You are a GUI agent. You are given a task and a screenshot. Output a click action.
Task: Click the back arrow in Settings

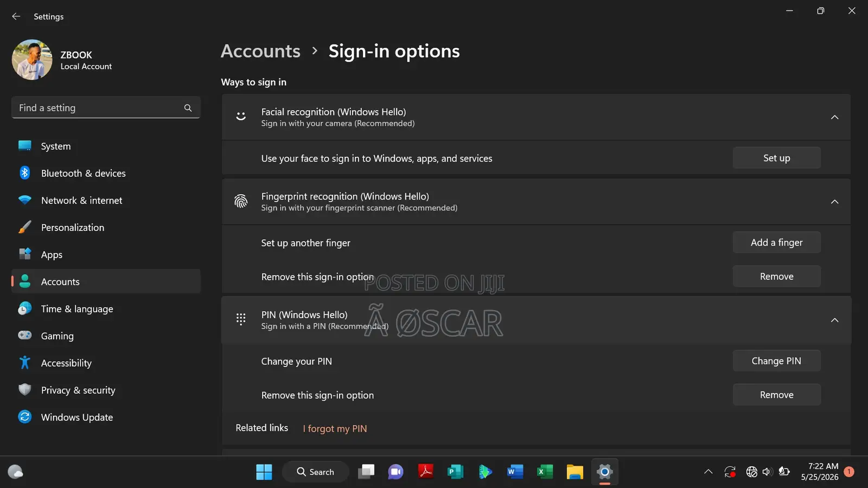[16, 16]
